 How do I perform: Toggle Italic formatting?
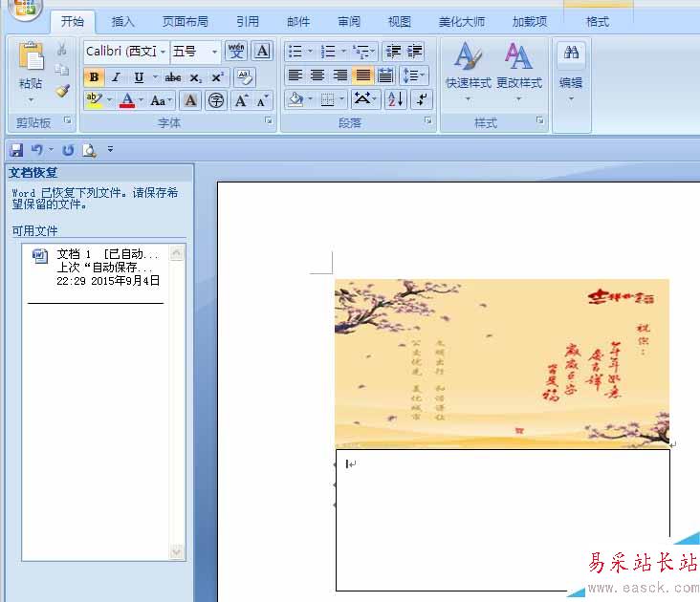coord(116,77)
